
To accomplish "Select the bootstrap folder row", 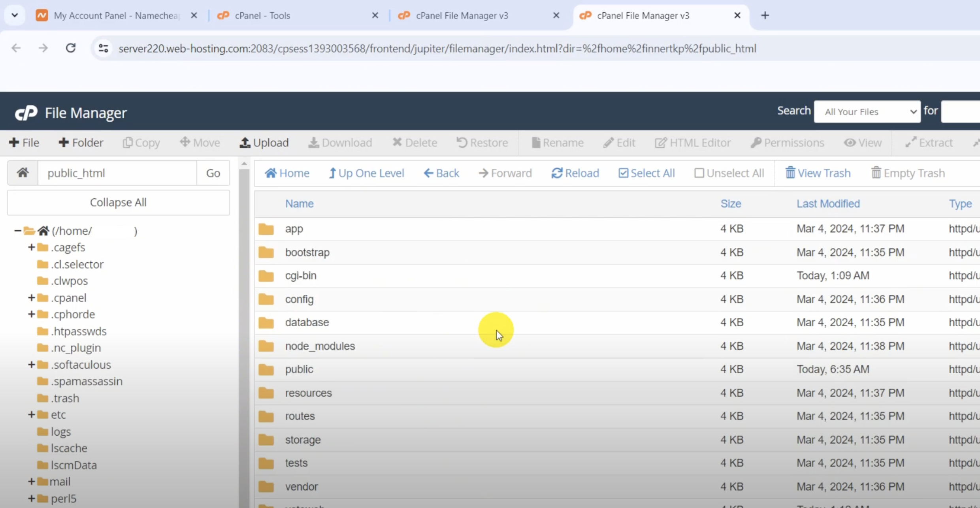I will [x=617, y=252].
